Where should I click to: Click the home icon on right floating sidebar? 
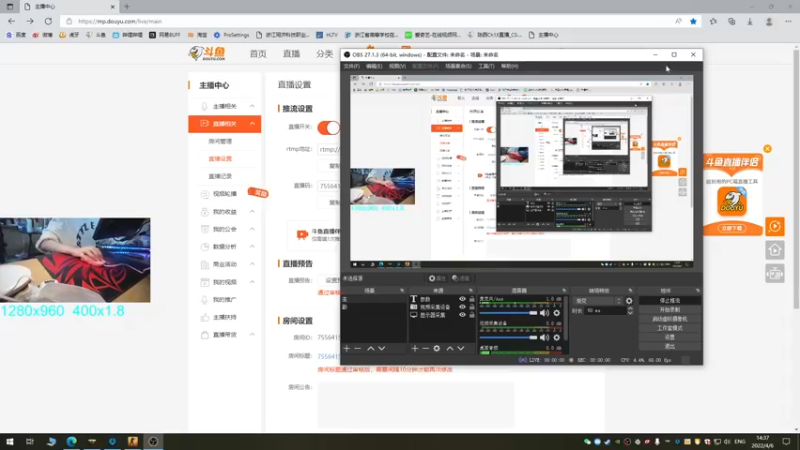774,250
